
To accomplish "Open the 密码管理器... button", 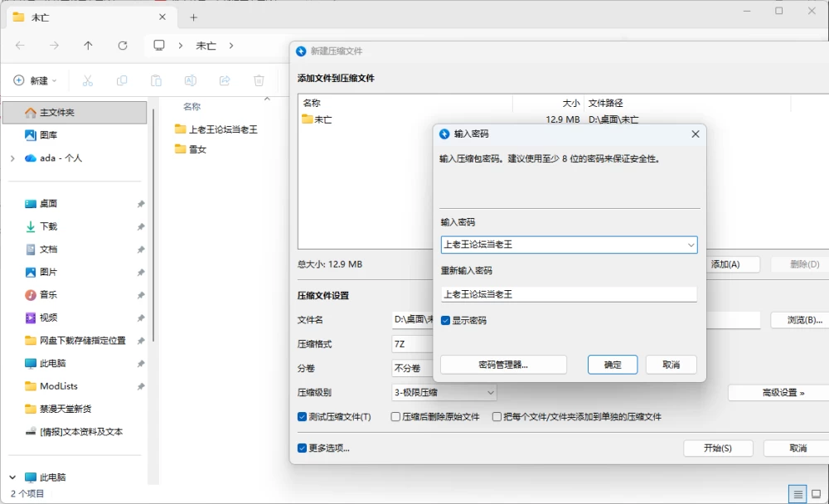I will point(503,365).
